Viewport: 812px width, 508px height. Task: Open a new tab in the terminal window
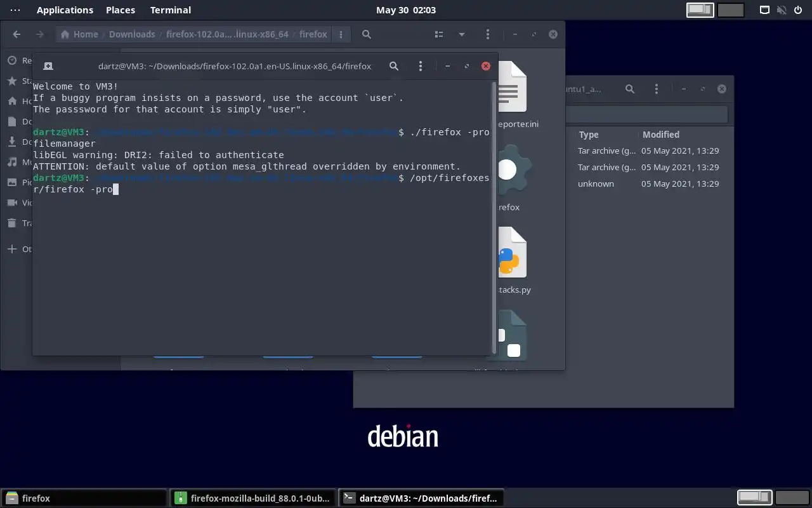coord(48,66)
